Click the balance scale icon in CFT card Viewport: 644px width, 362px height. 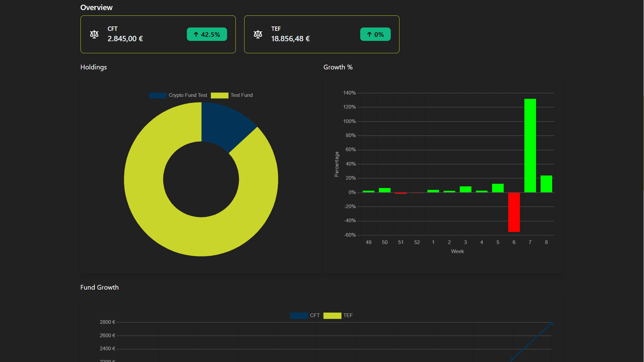pos(94,34)
